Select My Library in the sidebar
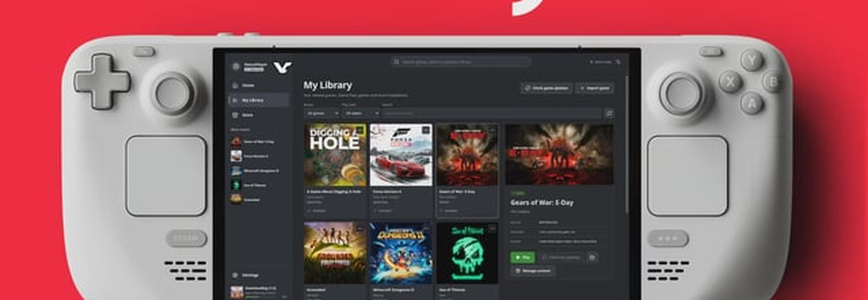 tap(259, 100)
